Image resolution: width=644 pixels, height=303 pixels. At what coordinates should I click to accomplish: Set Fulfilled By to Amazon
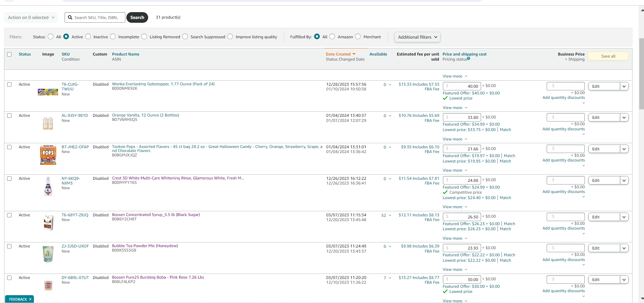tap(332, 37)
